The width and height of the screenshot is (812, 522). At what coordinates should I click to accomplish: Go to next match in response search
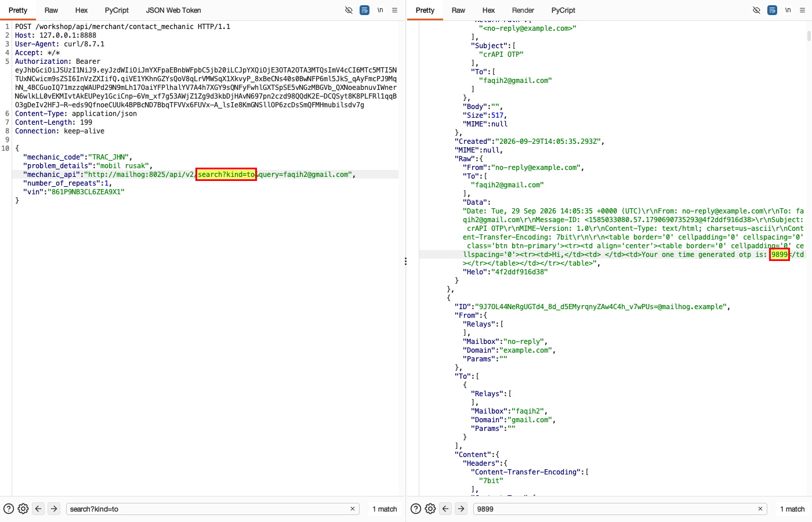[461, 509]
